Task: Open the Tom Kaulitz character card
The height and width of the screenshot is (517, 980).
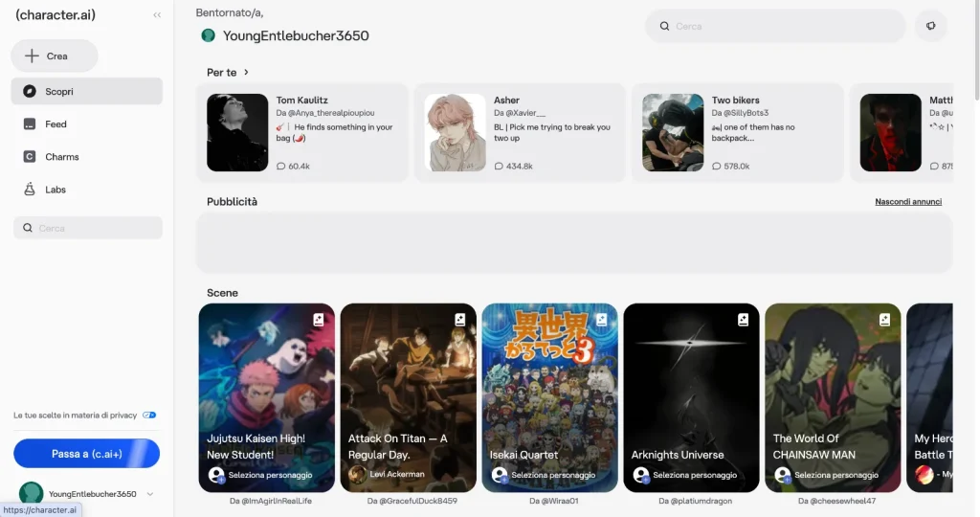Action: click(x=302, y=132)
